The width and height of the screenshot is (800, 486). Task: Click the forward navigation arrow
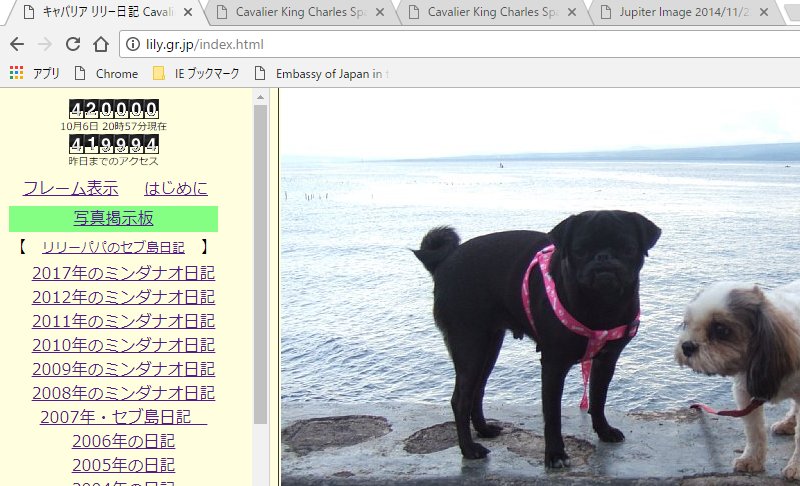pyautogui.click(x=45, y=44)
